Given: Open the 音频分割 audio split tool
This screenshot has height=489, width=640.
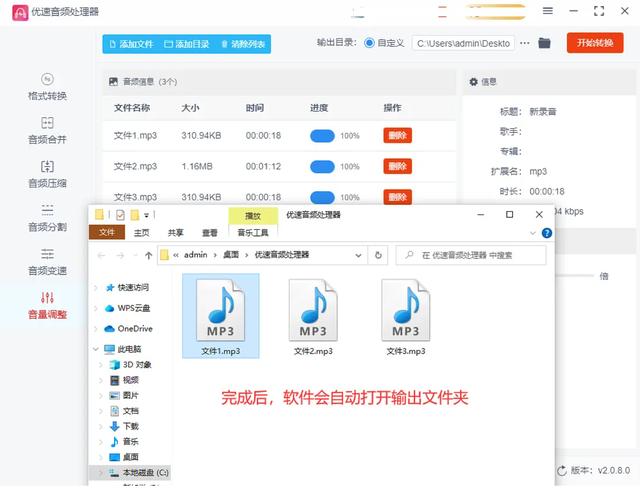Looking at the screenshot, I should point(47,218).
